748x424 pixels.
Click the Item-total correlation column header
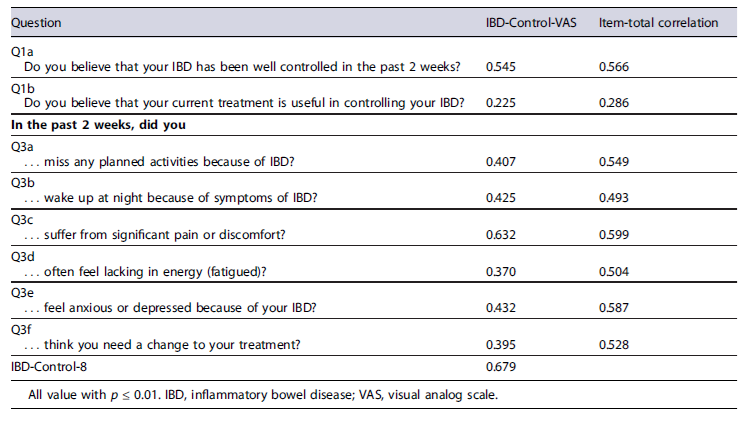[x=658, y=22]
